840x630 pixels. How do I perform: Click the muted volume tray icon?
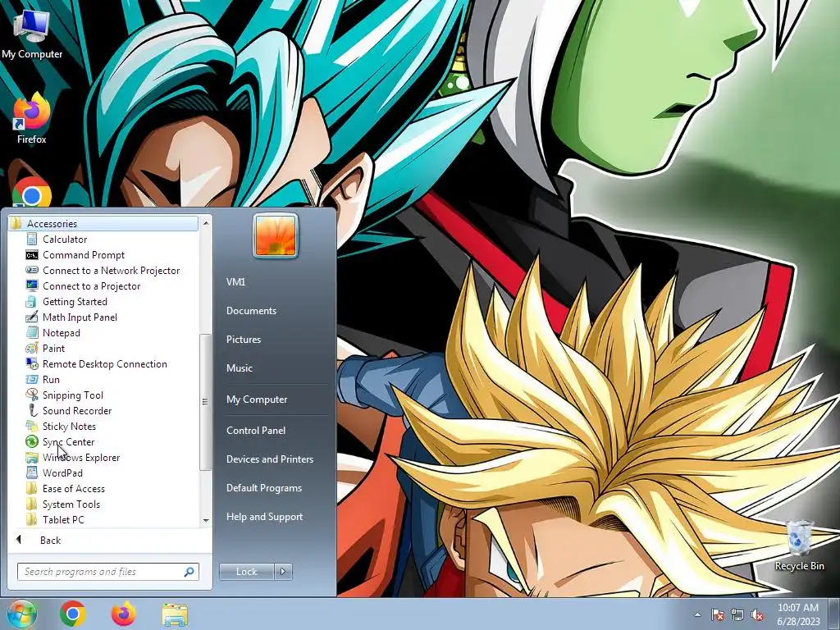pyautogui.click(x=757, y=614)
